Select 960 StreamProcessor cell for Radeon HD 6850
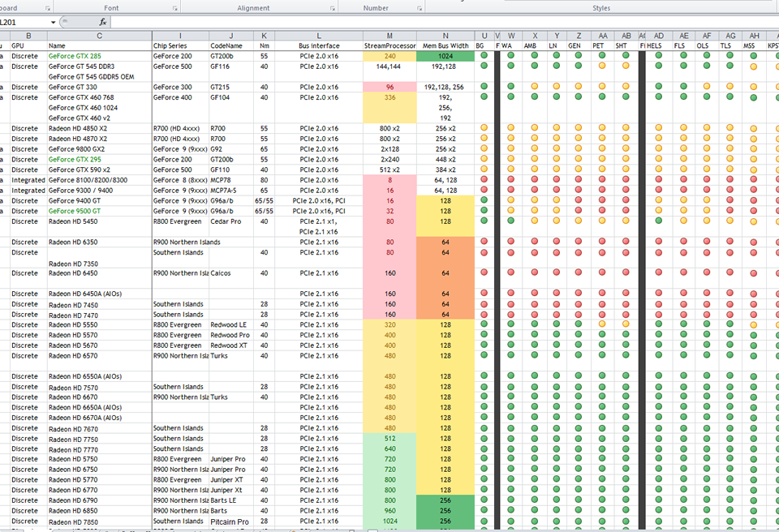 [x=389, y=511]
